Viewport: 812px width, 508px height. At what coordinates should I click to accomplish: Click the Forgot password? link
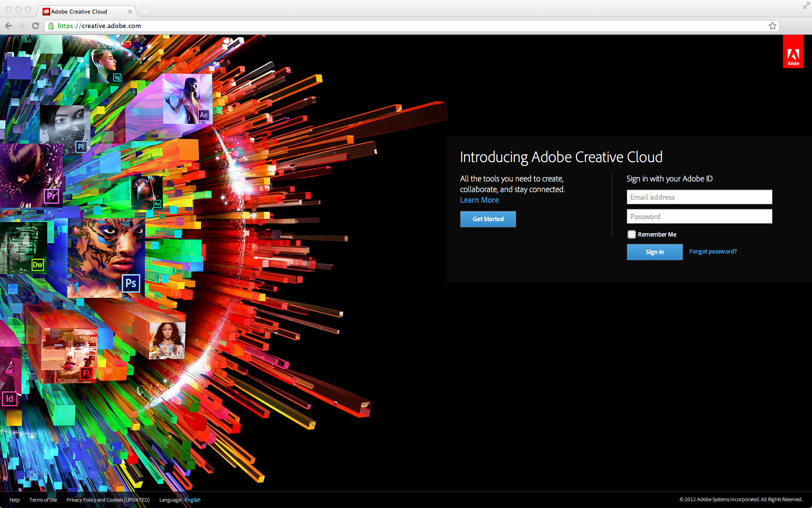click(x=713, y=252)
